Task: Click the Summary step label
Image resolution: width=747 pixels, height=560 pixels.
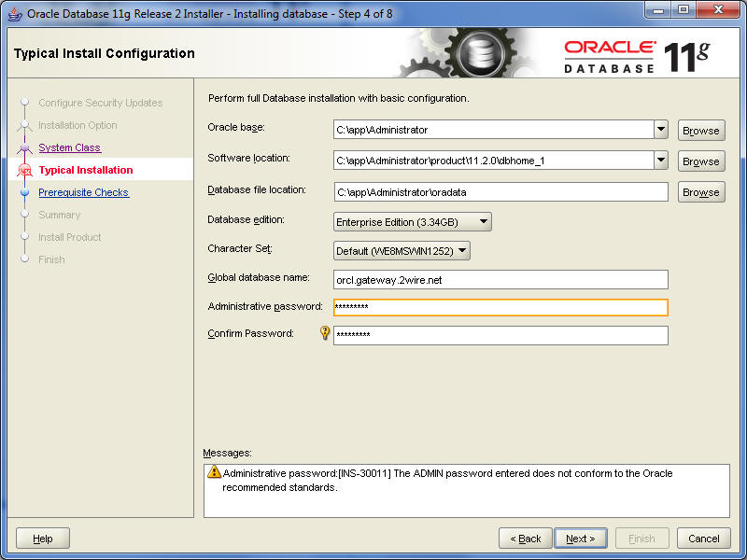Action: click(59, 215)
